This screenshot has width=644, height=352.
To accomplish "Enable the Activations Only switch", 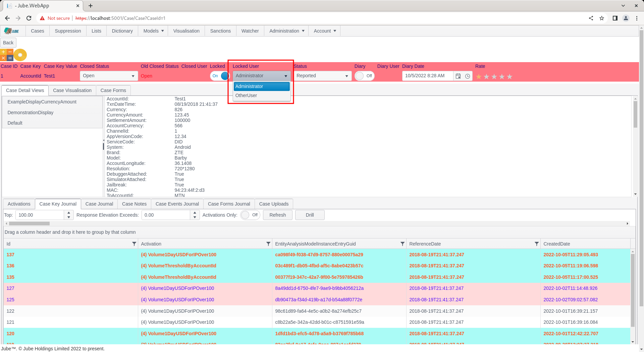I will click(250, 215).
